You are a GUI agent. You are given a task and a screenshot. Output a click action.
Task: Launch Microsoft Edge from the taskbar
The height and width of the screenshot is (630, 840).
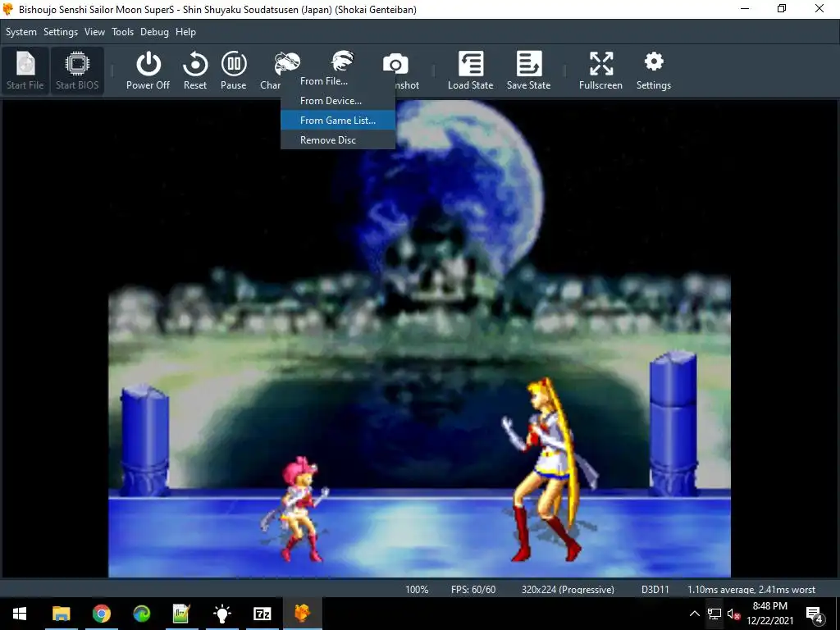coord(141,614)
